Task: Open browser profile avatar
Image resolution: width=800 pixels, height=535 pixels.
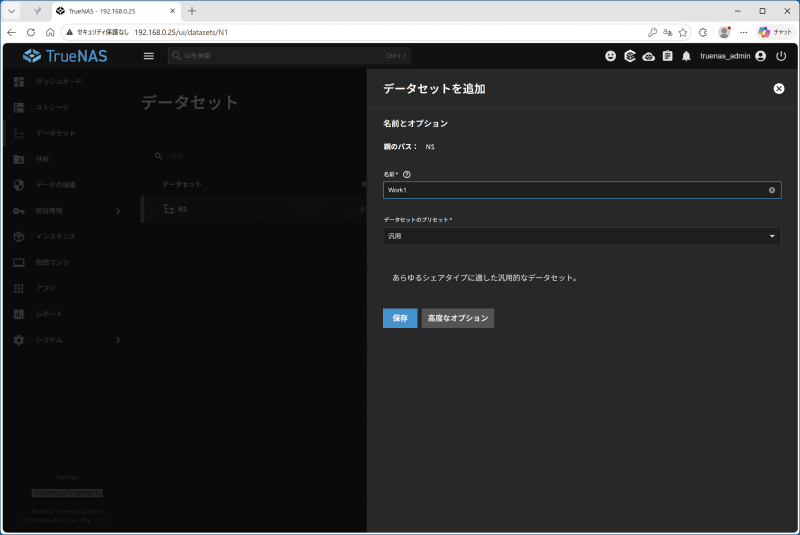Action: pyautogui.click(x=724, y=32)
